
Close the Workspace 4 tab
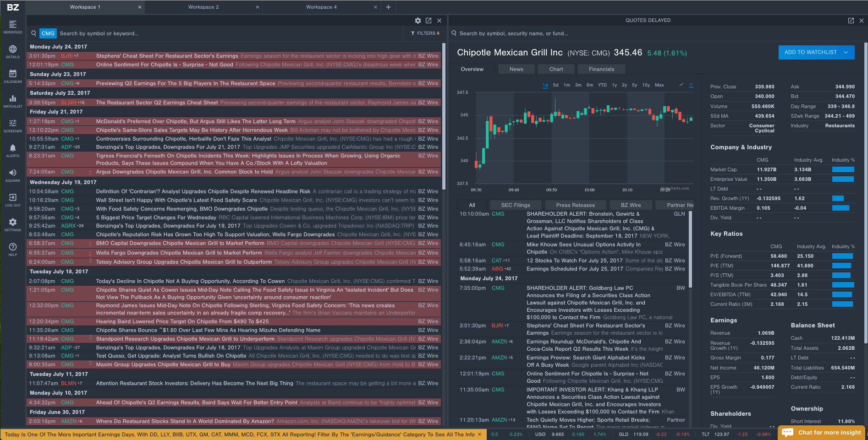click(375, 7)
